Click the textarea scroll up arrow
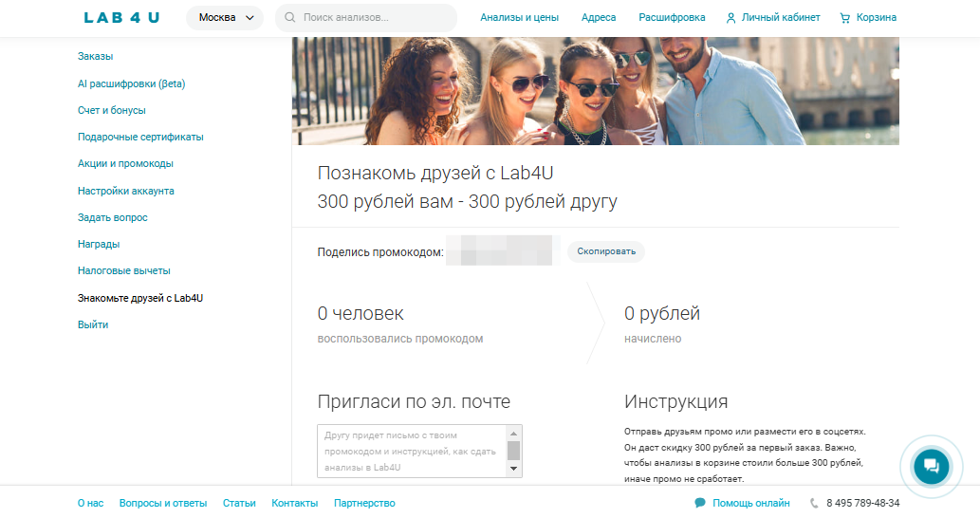The height and width of the screenshot is (518, 980). click(x=514, y=433)
